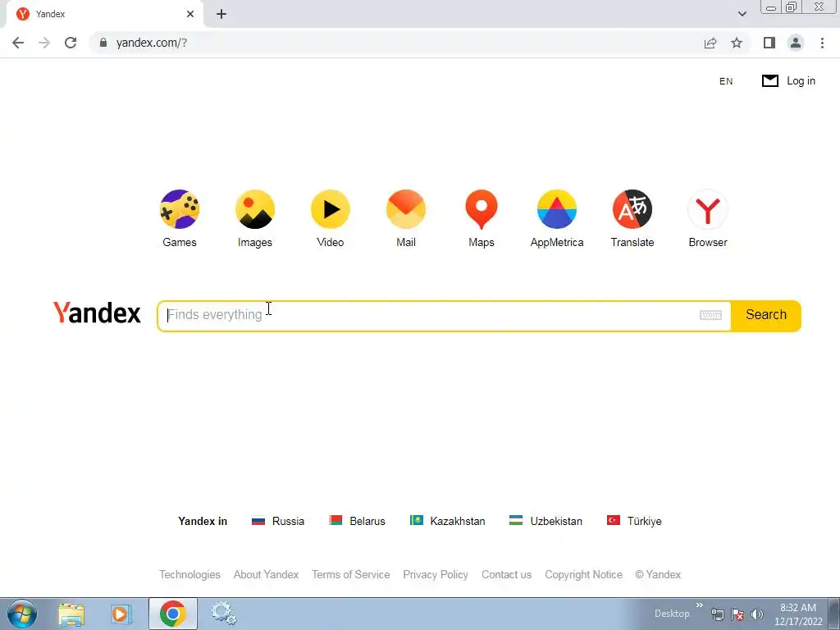The image size is (840, 630).
Task: Open Terms of Service link
Action: pyautogui.click(x=351, y=574)
